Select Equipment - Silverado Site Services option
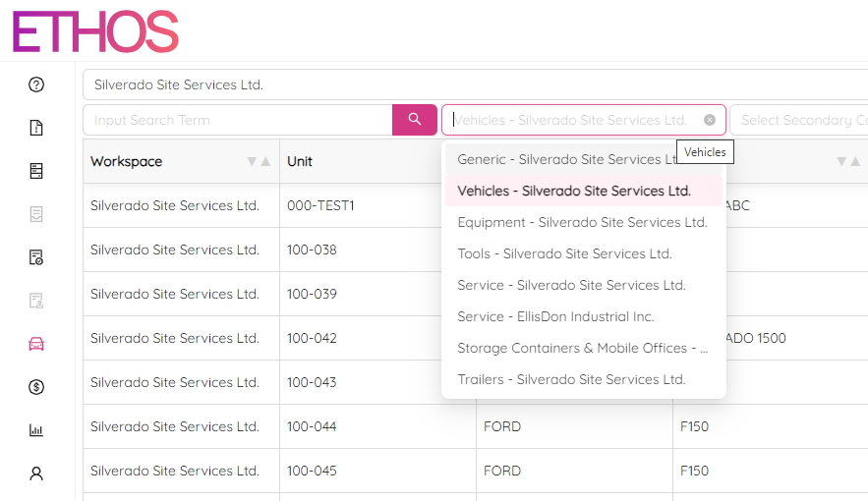 click(x=582, y=222)
